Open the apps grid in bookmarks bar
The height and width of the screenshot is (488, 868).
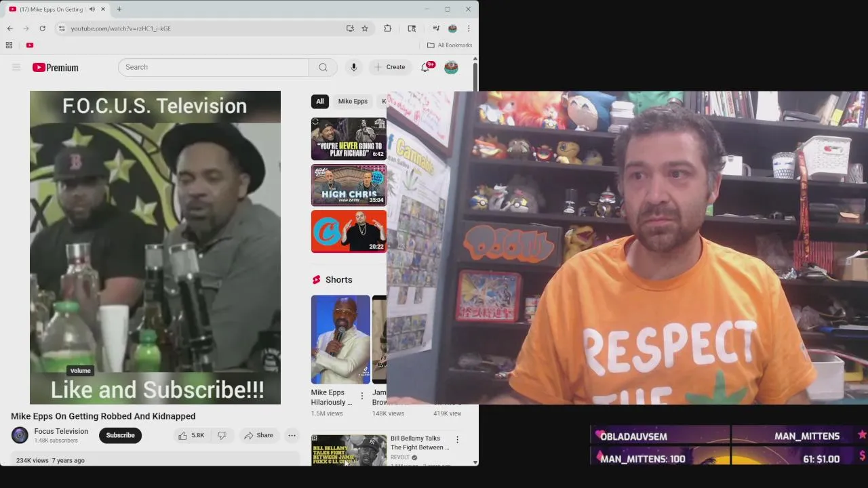(x=9, y=45)
